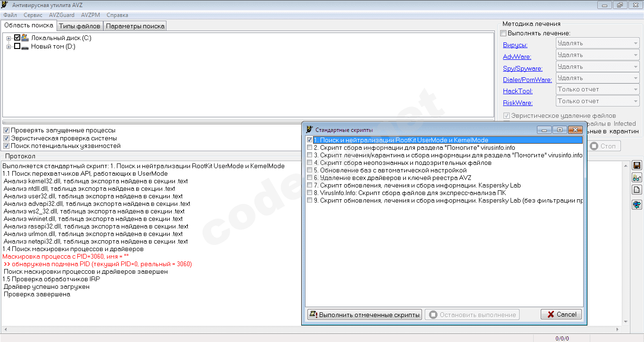This screenshot has width=644, height=342.
Task: Click the 0/0/0 status bar counter
Action: [562, 338]
